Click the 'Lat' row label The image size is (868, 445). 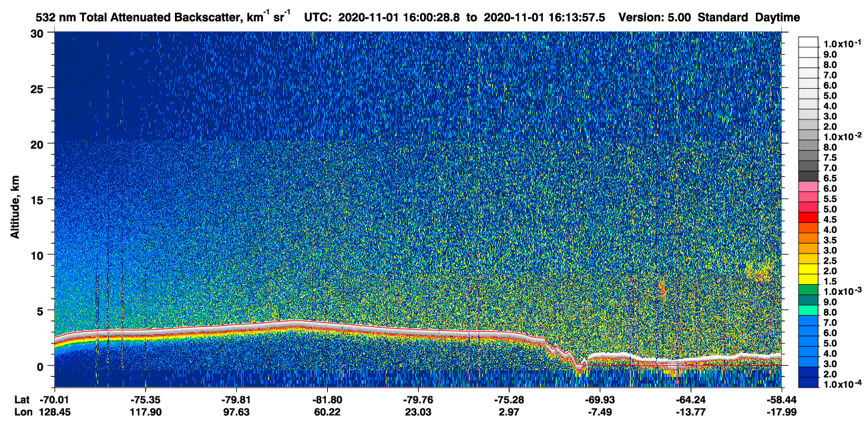tap(21, 400)
